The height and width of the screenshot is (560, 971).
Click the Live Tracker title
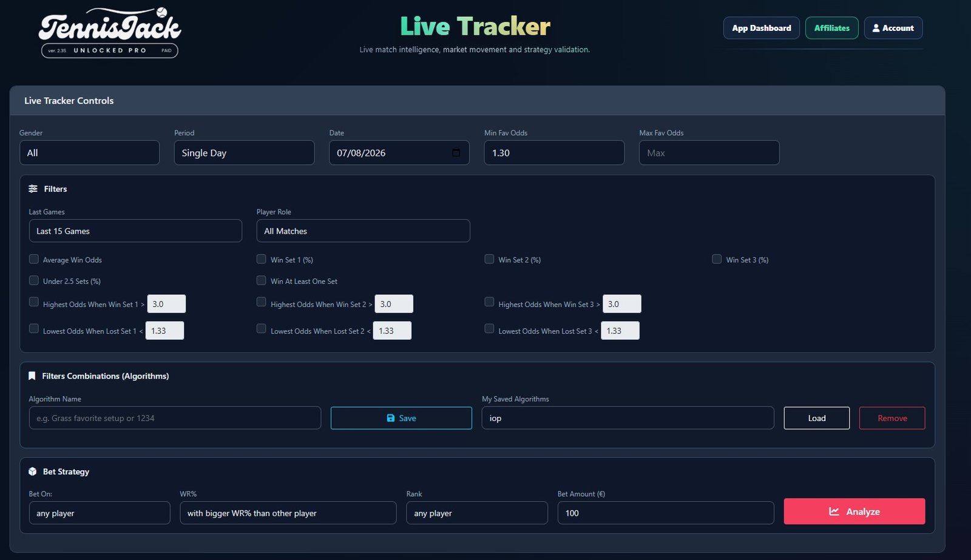pos(475,26)
